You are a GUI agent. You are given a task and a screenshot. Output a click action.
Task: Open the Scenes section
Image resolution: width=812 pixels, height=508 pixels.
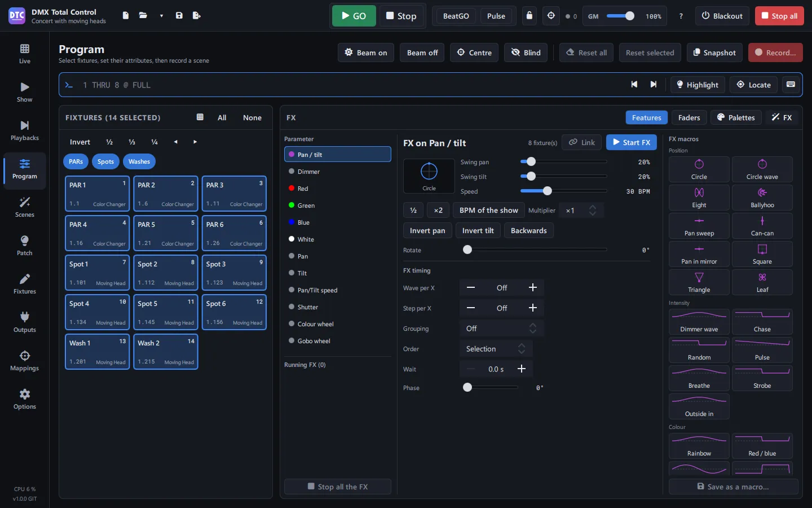[x=25, y=208]
